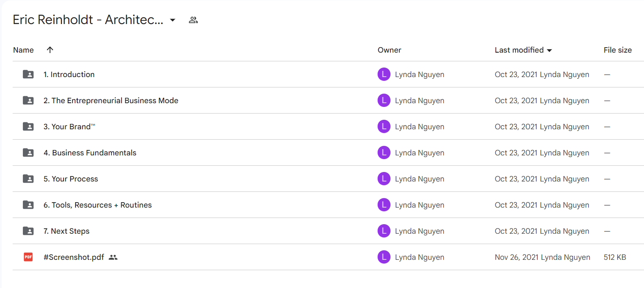Viewport: 644px width, 288px height.
Task: Select the 5. Your Process folder name
Action: pos(71,179)
